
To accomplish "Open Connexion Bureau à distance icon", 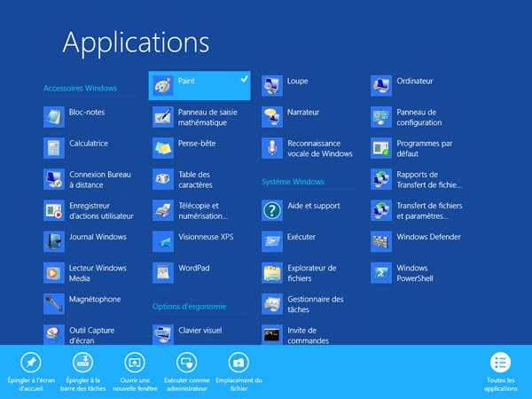I will (x=54, y=179).
